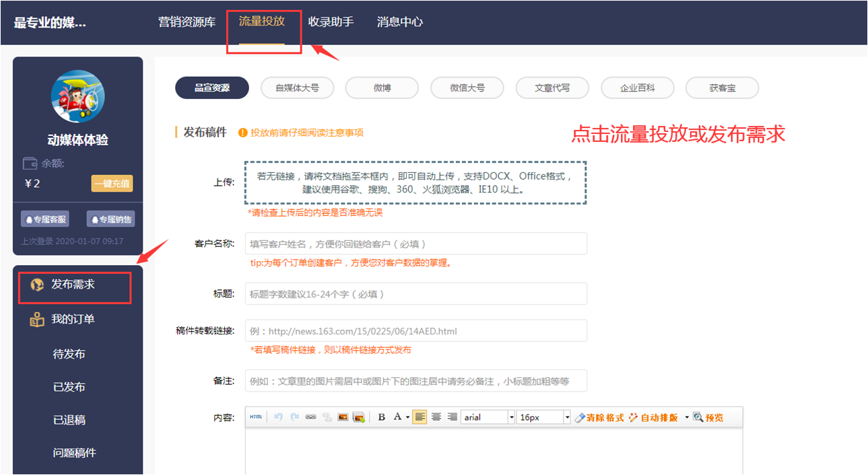Expand the 自动排版 options arrow

pyautogui.click(x=687, y=417)
